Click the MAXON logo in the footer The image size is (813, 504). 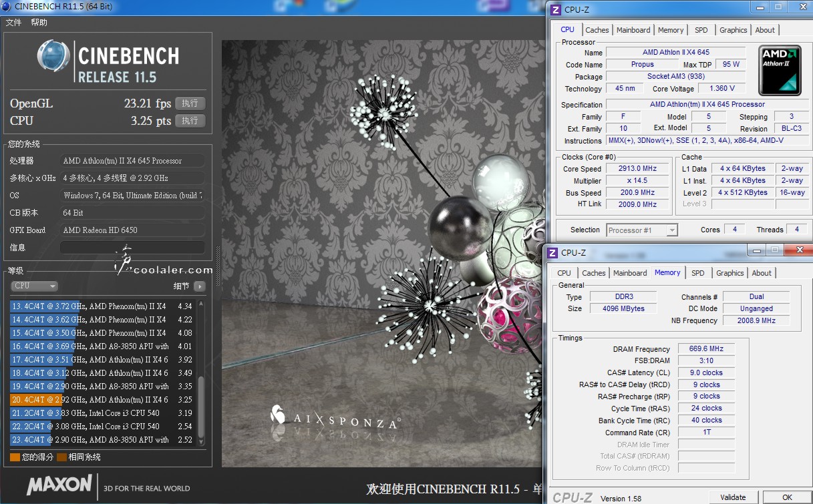point(59,484)
